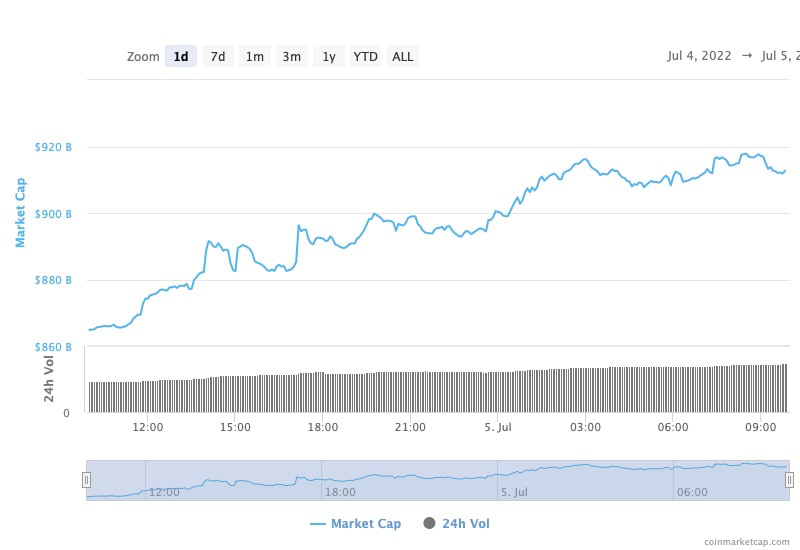Grab the left navigator handle
Screen dimensions: 800x550
[x=87, y=480]
